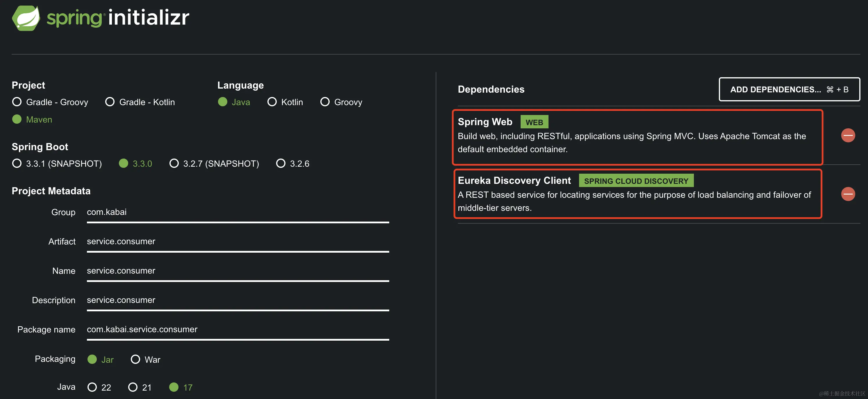This screenshot has height=399, width=868.
Task: Select Spring Boot 3.2.7 (SNAPSHOT)
Action: click(174, 163)
